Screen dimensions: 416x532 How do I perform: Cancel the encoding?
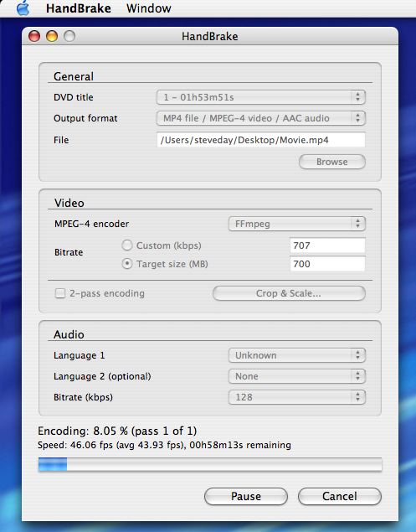click(x=339, y=496)
